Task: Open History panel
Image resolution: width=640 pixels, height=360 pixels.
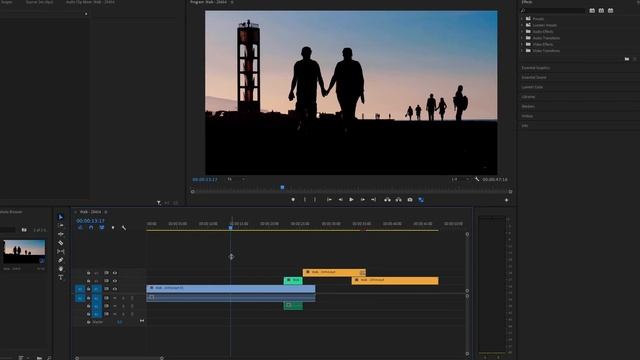Action: coord(527,116)
